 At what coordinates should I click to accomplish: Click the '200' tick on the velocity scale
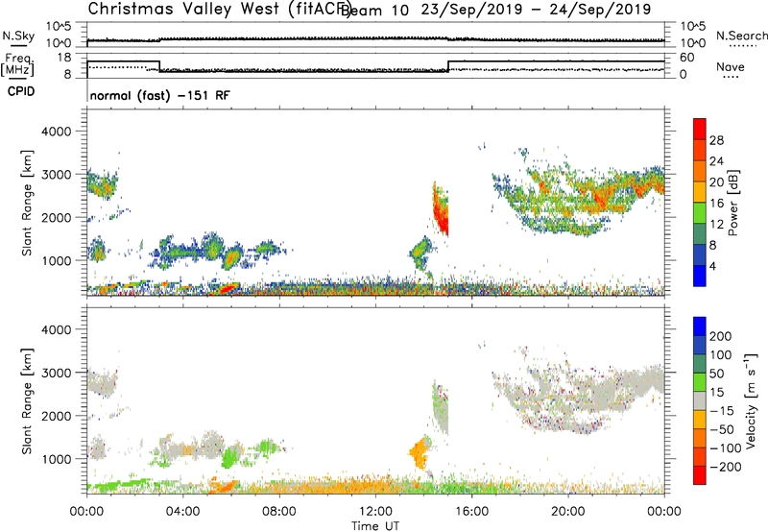click(721, 336)
